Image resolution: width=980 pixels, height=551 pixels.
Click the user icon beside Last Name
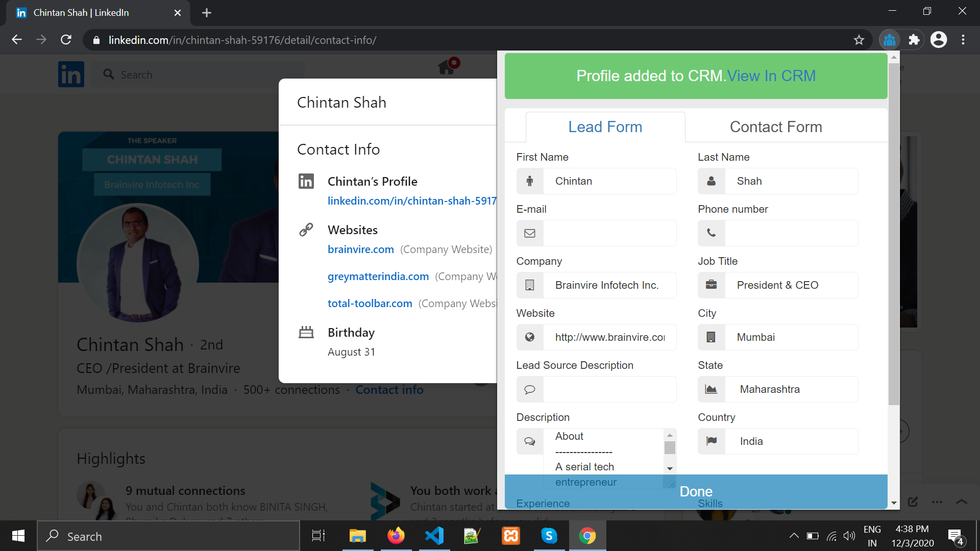pyautogui.click(x=712, y=181)
